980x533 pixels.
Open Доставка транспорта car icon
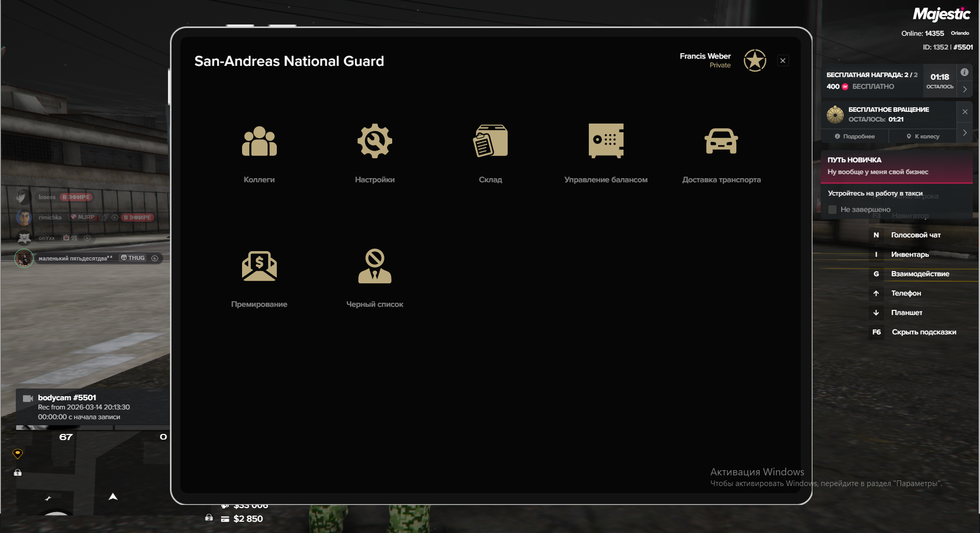(x=721, y=141)
